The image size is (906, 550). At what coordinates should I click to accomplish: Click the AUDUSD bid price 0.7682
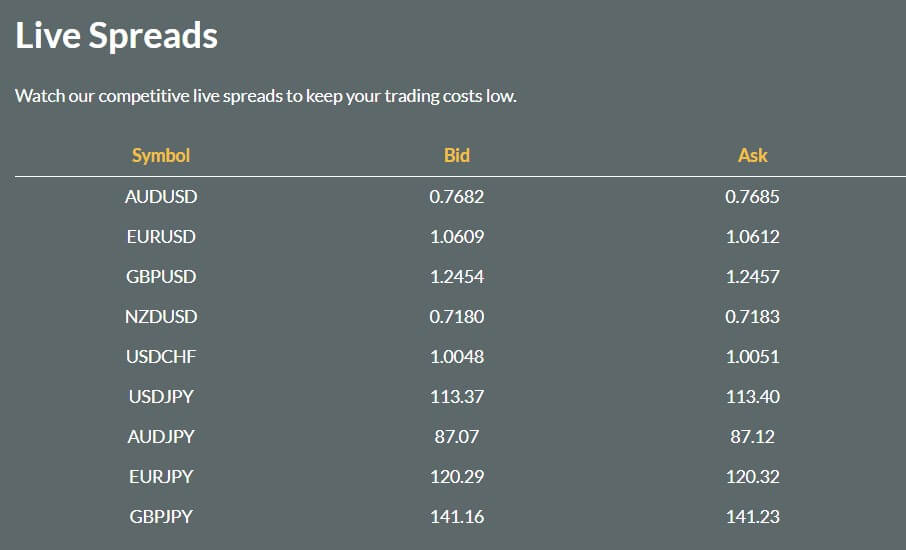point(456,196)
